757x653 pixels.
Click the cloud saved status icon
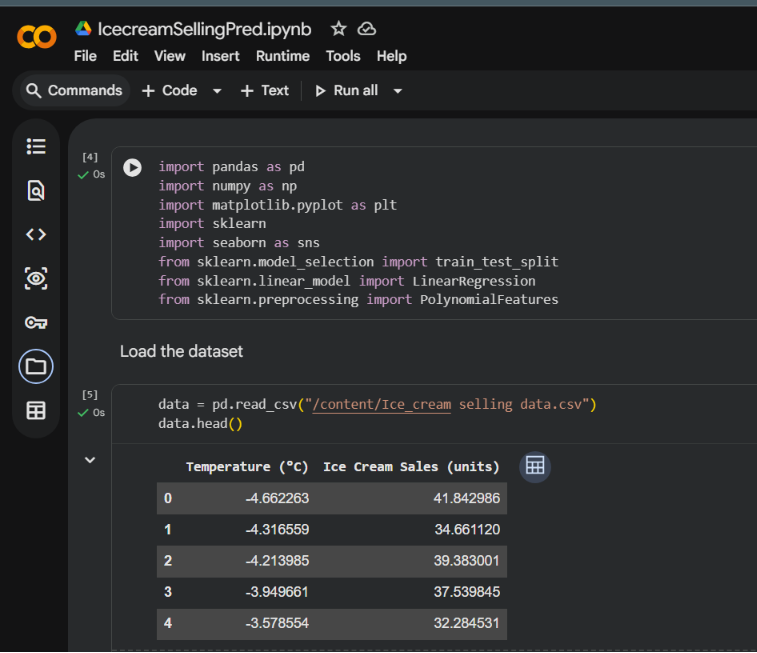click(x=366, y=29)
